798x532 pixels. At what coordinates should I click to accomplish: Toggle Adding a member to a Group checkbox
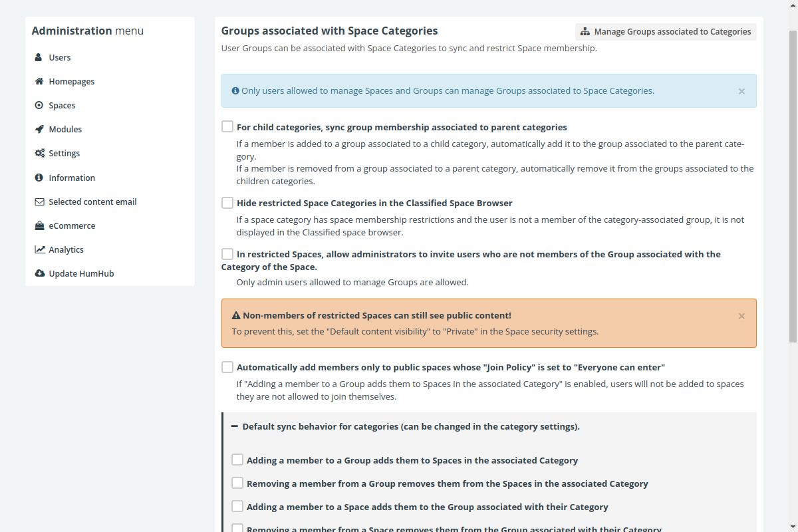[x=237, y=460]
